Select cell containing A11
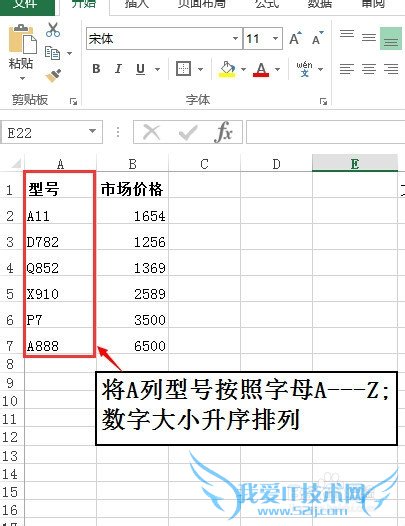 (x=60, y=211)
